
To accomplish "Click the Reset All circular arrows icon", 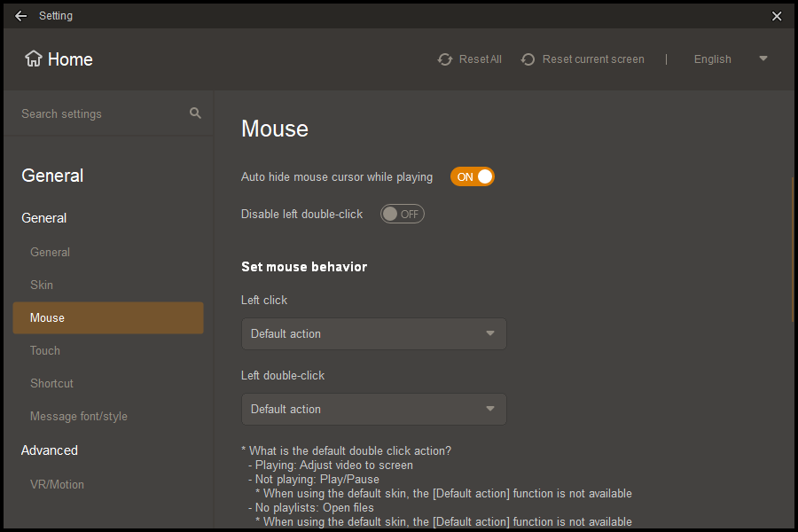I will click(445, 59).
